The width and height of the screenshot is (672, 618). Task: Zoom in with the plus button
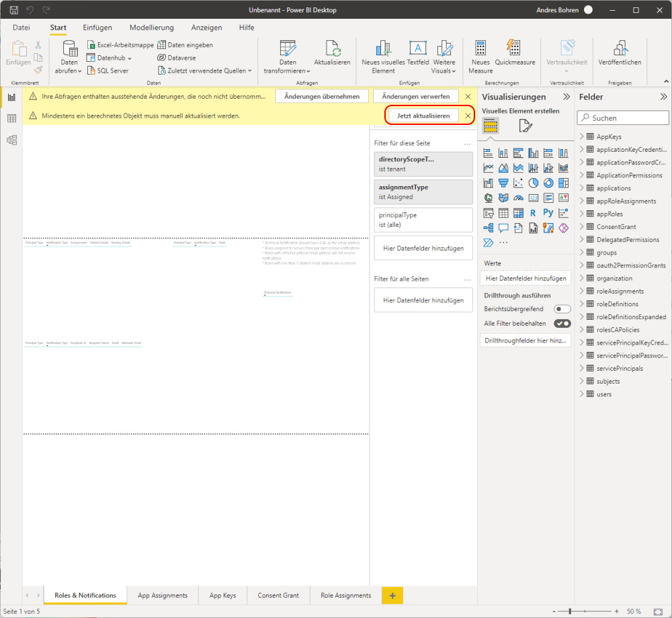coord(616,611)
